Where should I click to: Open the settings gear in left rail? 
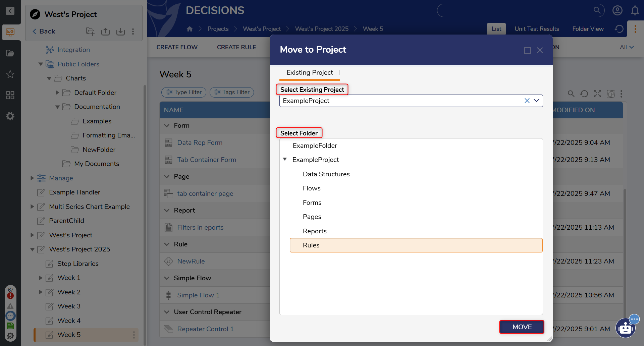pos(10,116)
